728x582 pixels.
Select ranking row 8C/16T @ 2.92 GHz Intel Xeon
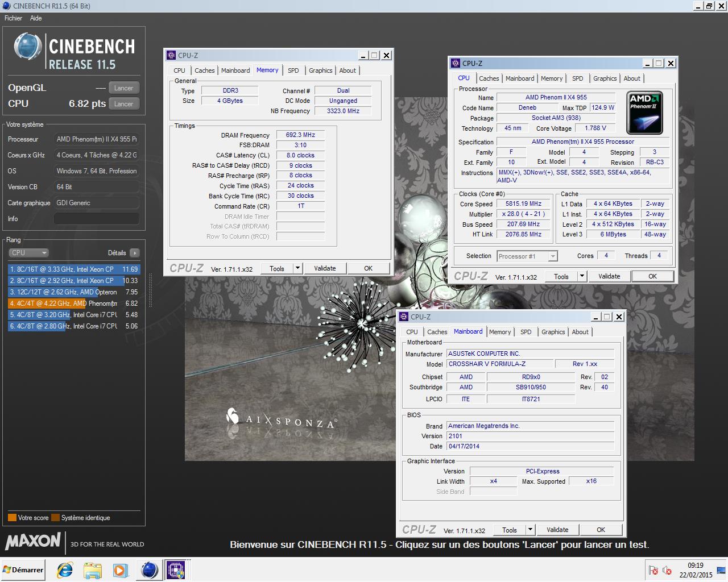74,281
